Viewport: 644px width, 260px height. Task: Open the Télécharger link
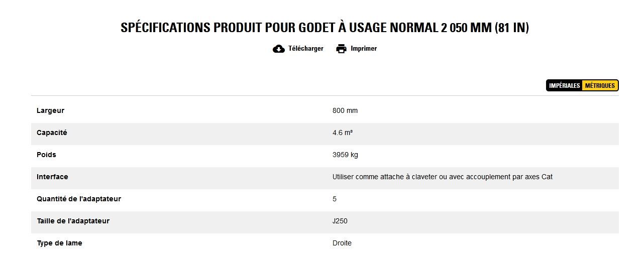(305, 49)
